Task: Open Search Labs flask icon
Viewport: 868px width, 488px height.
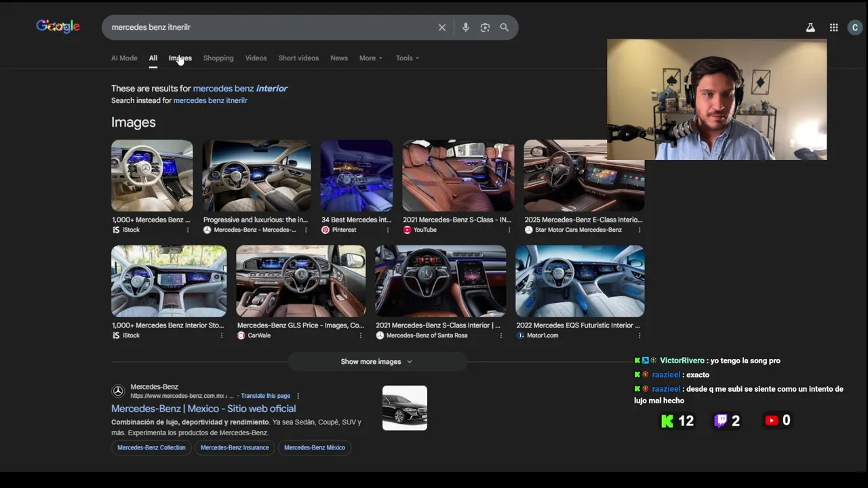Action: pos(810,28)
